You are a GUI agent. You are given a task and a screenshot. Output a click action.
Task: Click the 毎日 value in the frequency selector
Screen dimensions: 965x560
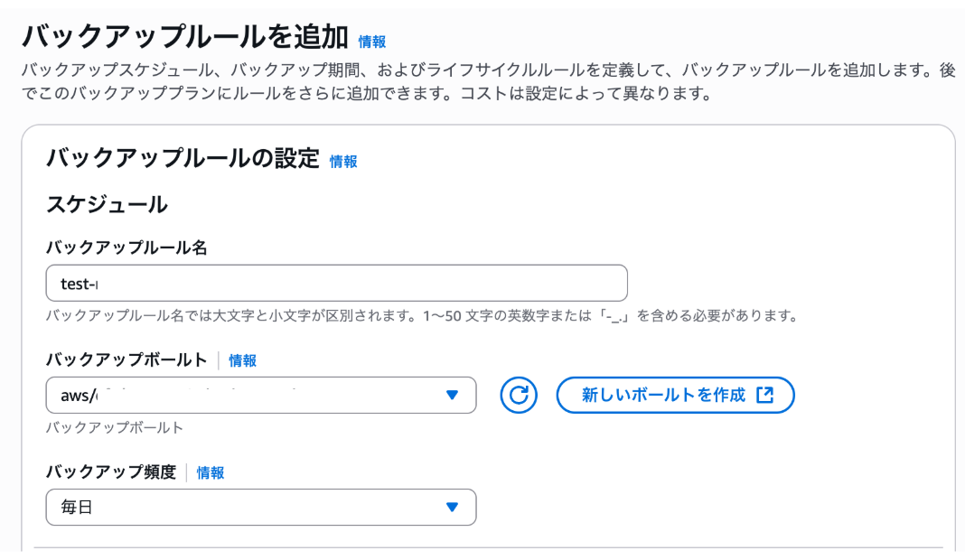tap(75, 507)
